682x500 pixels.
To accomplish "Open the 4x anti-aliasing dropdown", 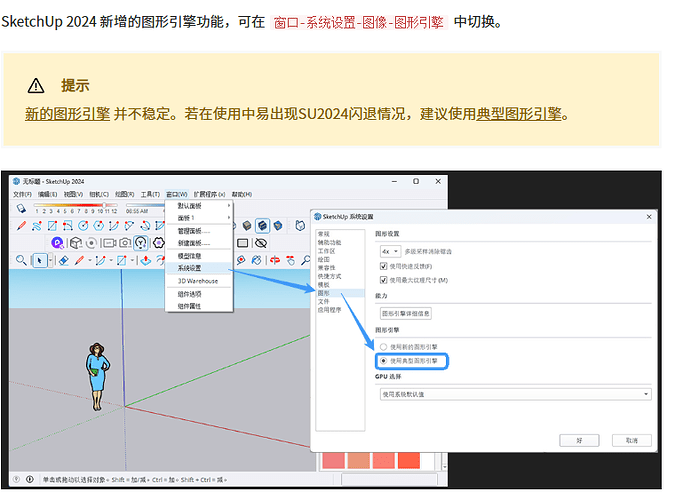I will point(390,251).
